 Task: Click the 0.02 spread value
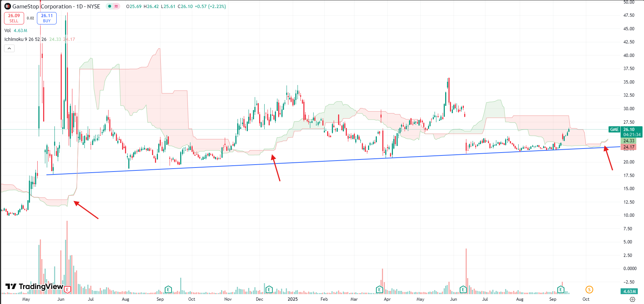click(30, 18)
